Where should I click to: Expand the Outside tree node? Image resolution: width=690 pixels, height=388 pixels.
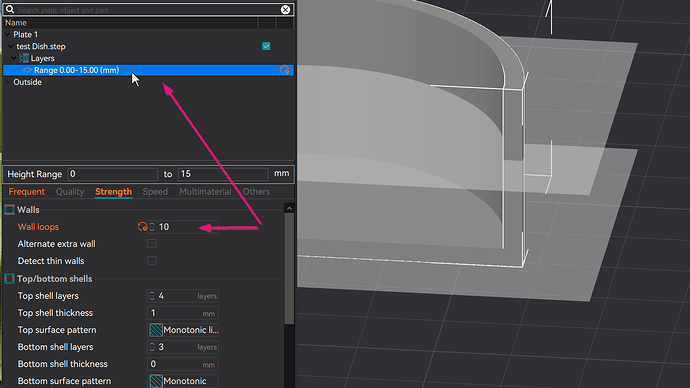[7, 82]
